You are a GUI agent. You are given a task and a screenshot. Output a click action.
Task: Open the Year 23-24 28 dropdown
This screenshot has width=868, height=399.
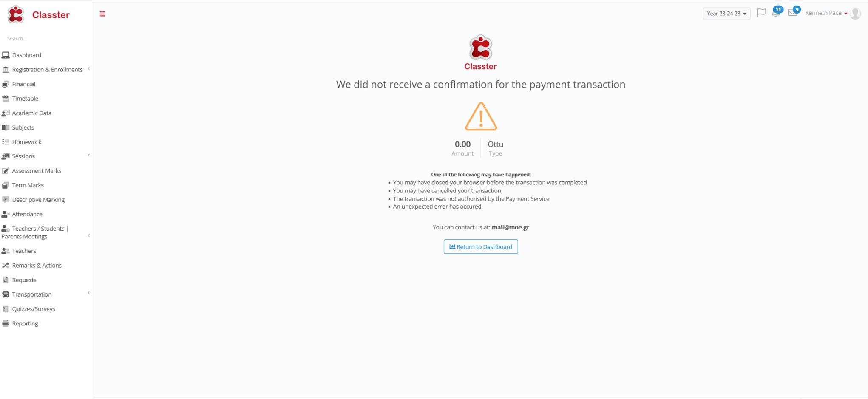726,14
